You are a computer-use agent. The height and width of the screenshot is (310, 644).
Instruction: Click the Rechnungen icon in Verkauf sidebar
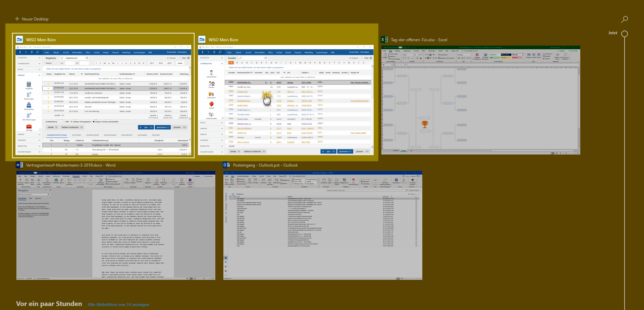(x=29, y=95)
